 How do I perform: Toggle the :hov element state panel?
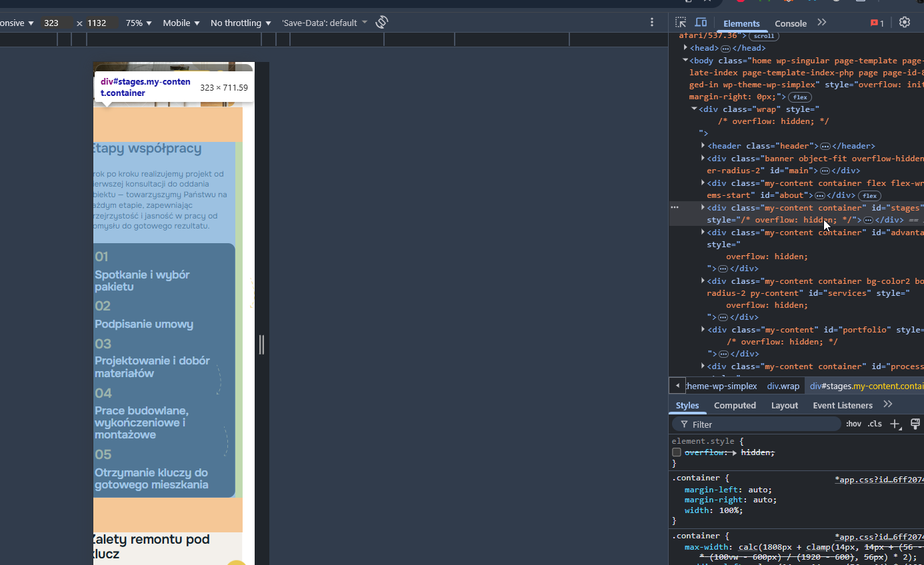pos(853,424)
